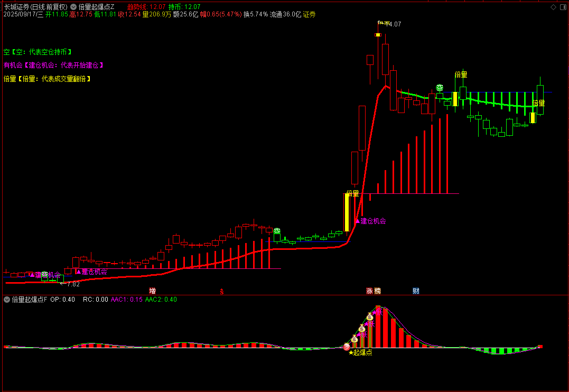The image size is (569, 392).
Task: Click the legend line 空【空：代表空仓持币】
Action: pyautogui.click(x=38, y=52)
